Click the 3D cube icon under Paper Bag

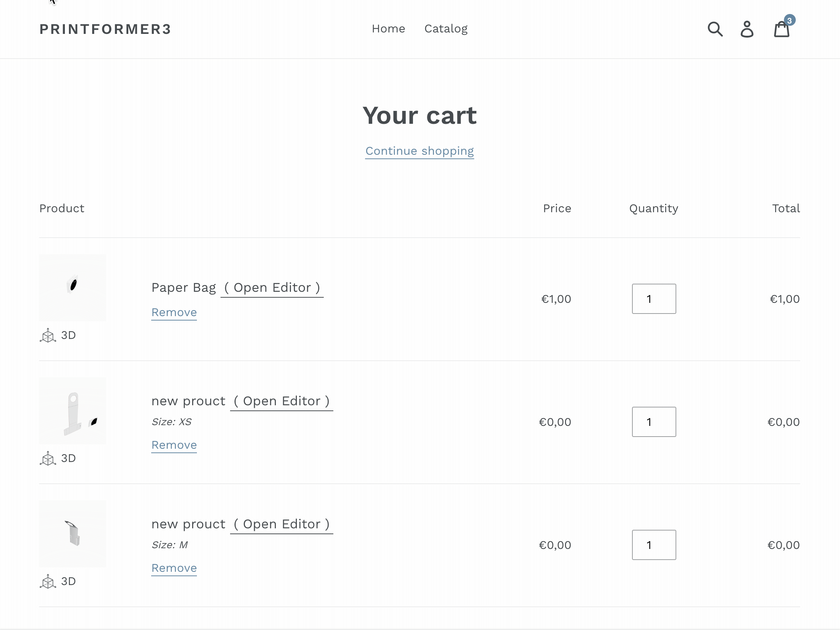(48, 336)
